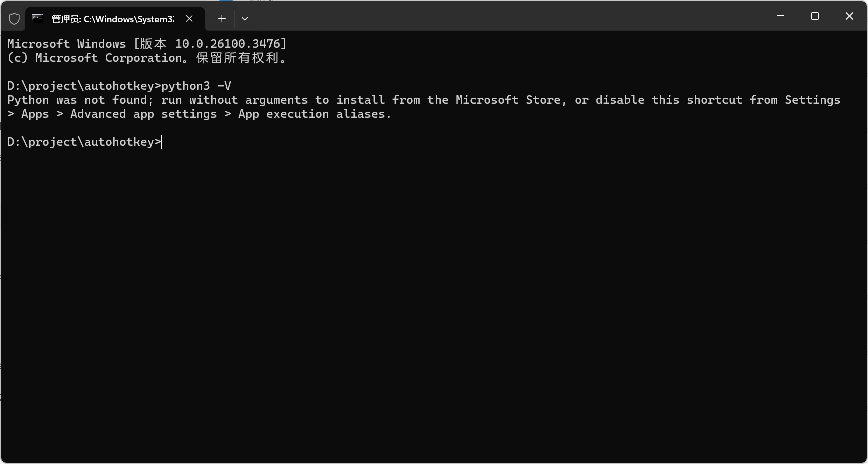Click the Windows version number 10.0.26100.3476
Viewport: 868px width, 464px height.
(227, 44)
